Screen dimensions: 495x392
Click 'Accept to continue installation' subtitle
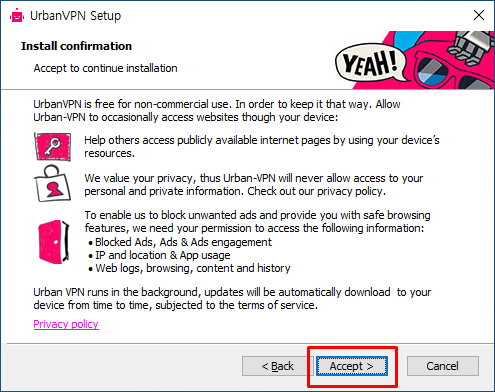(105, 68)
